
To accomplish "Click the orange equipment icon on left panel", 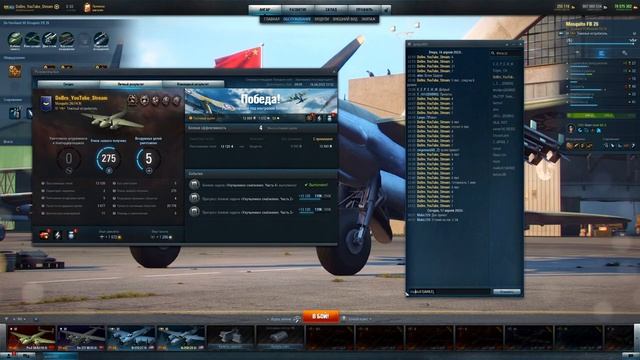I will (x=15, y=71).
